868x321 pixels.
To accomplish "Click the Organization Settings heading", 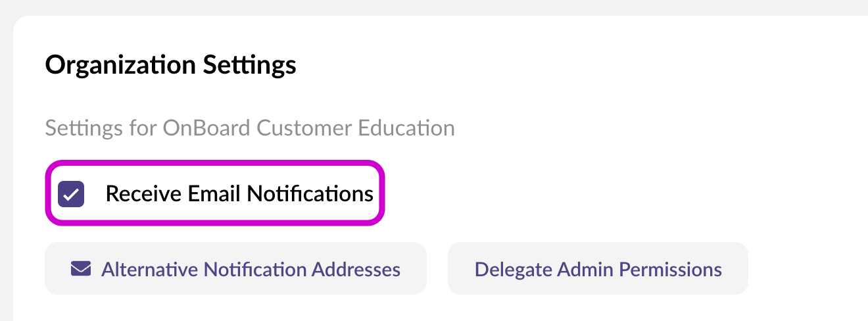I will 170,65.
